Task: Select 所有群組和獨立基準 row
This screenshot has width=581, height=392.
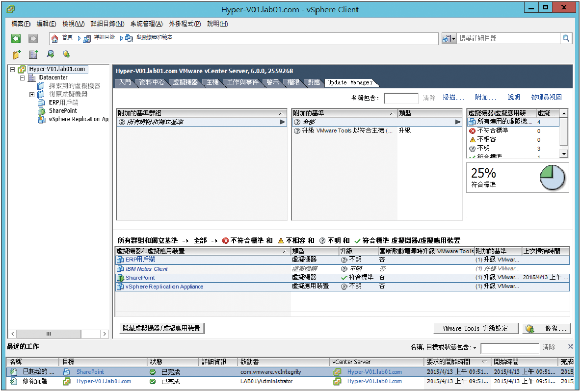Action: pyautogui.click(x=202, y=122)
